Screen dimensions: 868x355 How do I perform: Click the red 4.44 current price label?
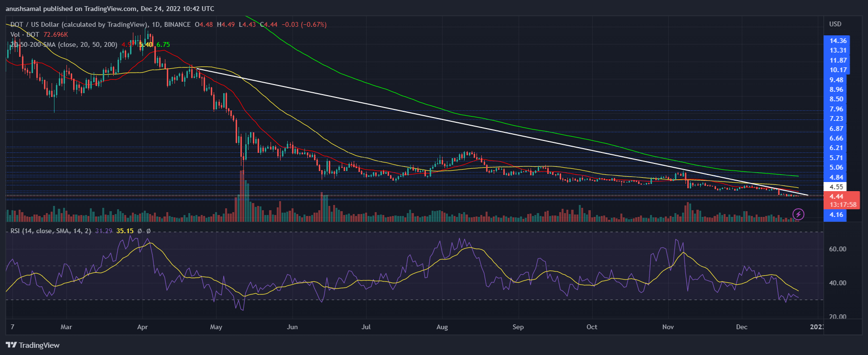tap(836, 196)
